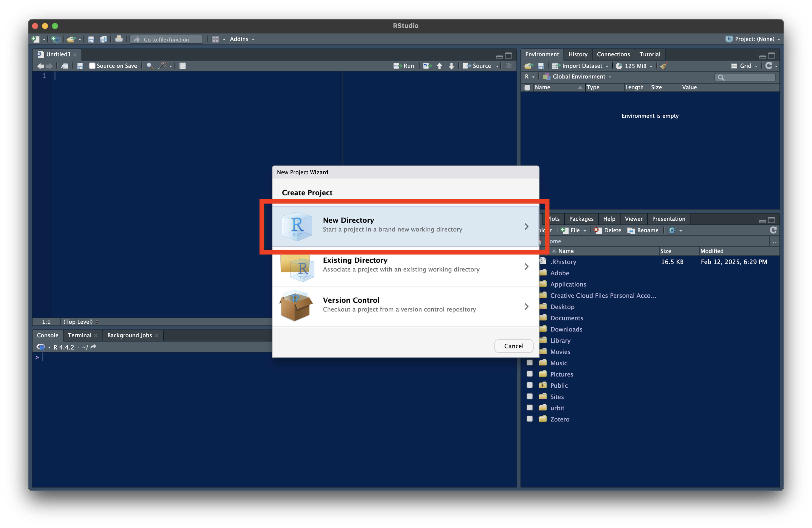Click the Compile Report notebook icon
The width and height of the screenshot is (812, 528).
(x=182, y=66)
